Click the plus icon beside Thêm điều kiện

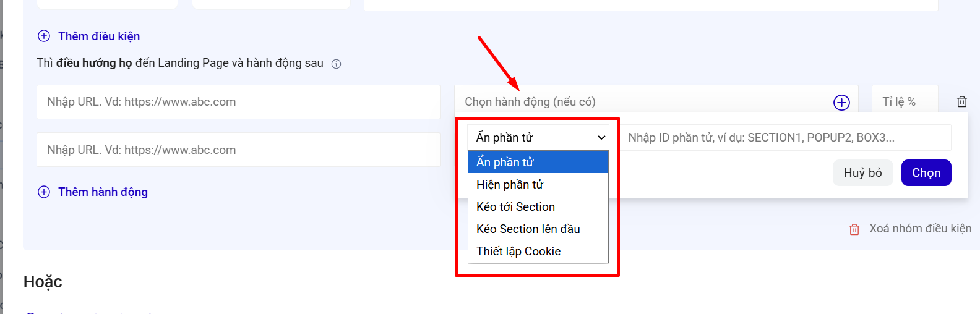coord(44,36)
